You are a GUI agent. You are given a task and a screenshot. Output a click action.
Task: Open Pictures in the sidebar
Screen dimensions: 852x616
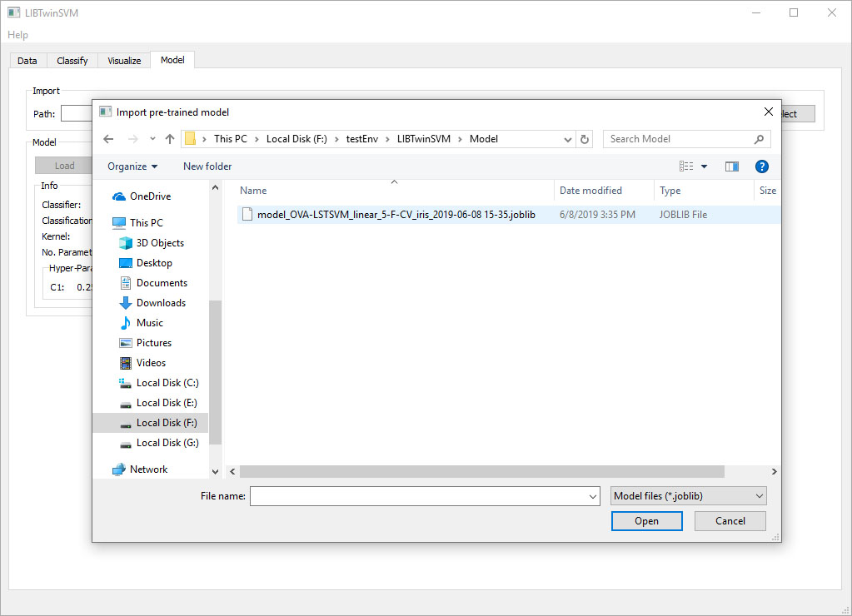pyautogui.click(x=145, y=343)
